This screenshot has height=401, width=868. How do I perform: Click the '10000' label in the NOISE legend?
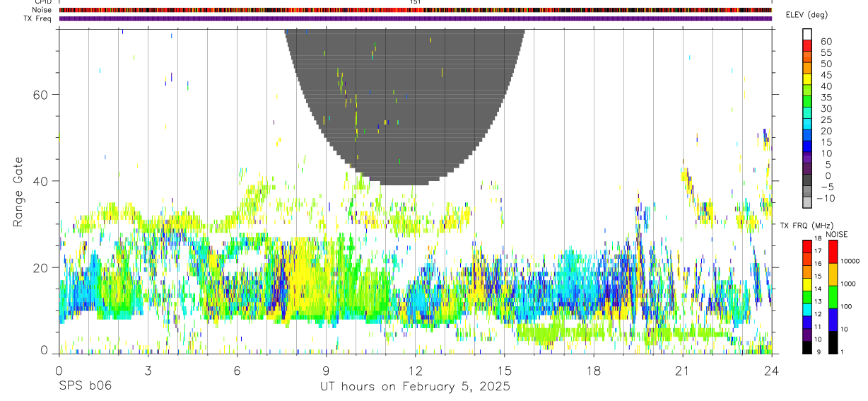click(x=850, y=260)
